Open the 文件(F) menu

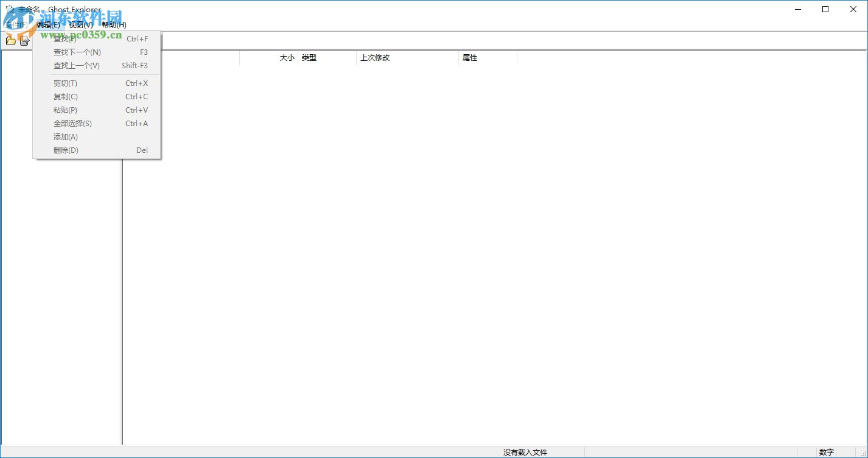tap(16, 25)
